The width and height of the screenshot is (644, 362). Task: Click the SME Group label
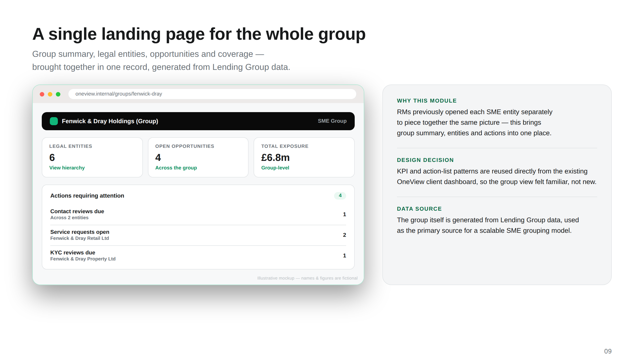(332, 121)
